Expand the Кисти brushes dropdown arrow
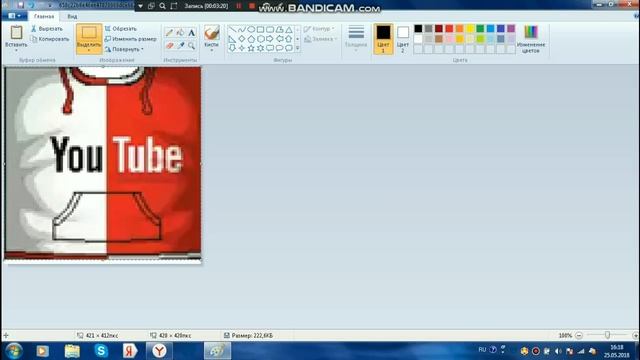The height and width of the screenshot is (360, 640). 211,50
